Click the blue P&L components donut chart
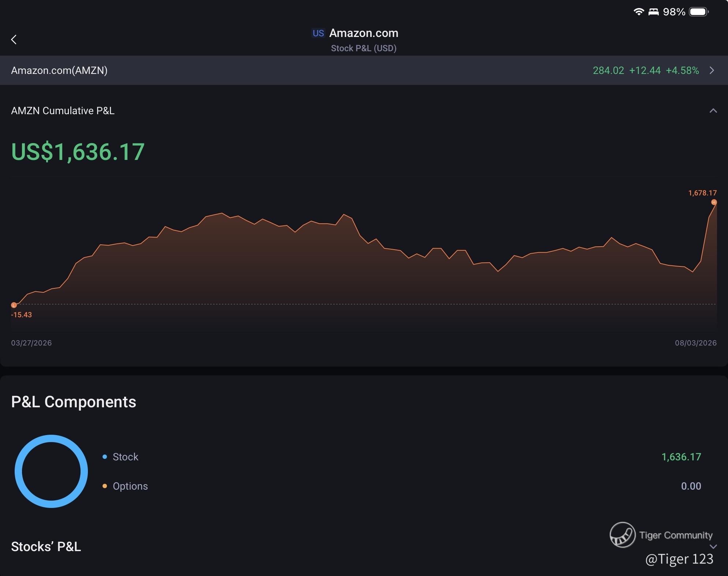728x576 pixels. 51,471
